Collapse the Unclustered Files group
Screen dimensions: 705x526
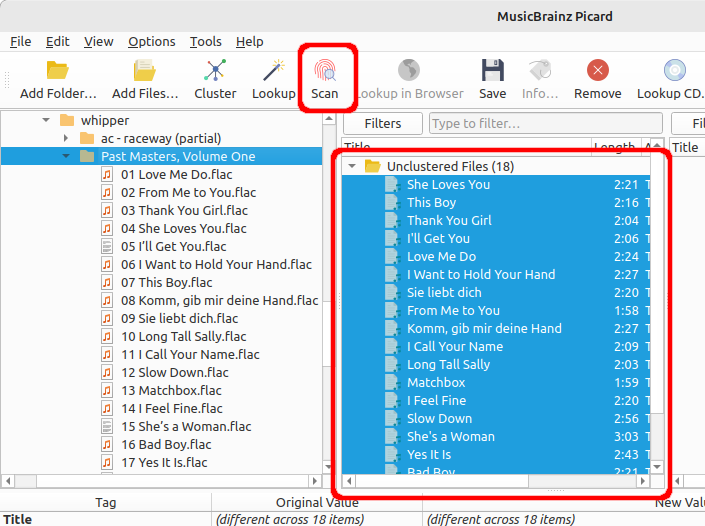(x=352, y=166)
